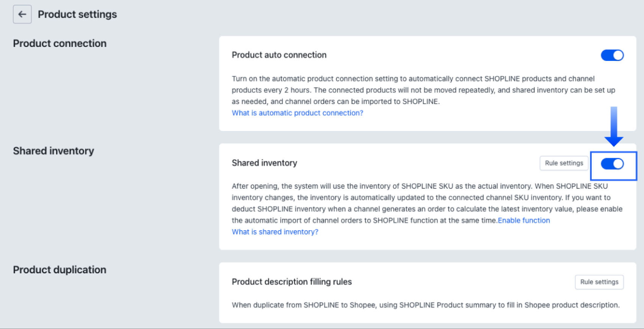The width and height of the screenshot is (644, 329).
Task: Open the "What is shared inventory?" link
Action: coord(275,232)
